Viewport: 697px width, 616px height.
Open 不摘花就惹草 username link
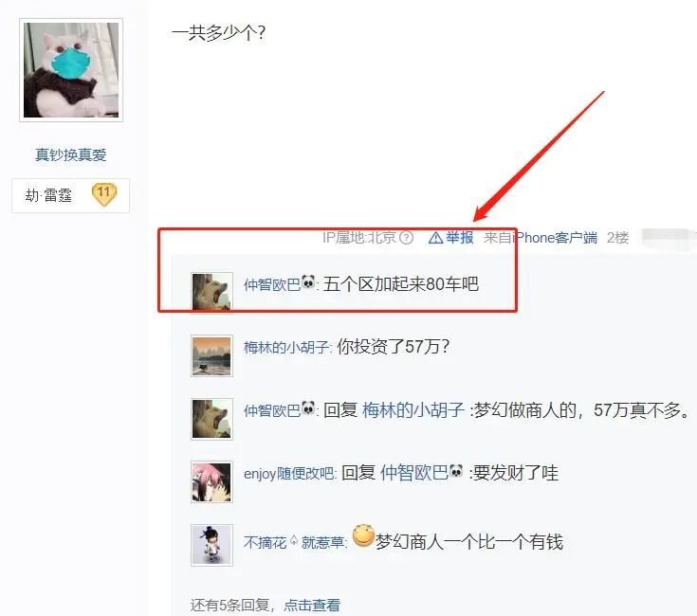pos(294,542)
